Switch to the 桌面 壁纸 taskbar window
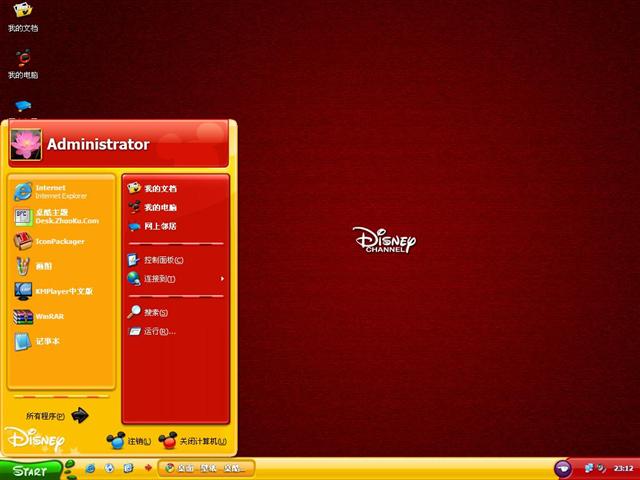Viewport: 640px width, 480px height. [x=207, y=469]
